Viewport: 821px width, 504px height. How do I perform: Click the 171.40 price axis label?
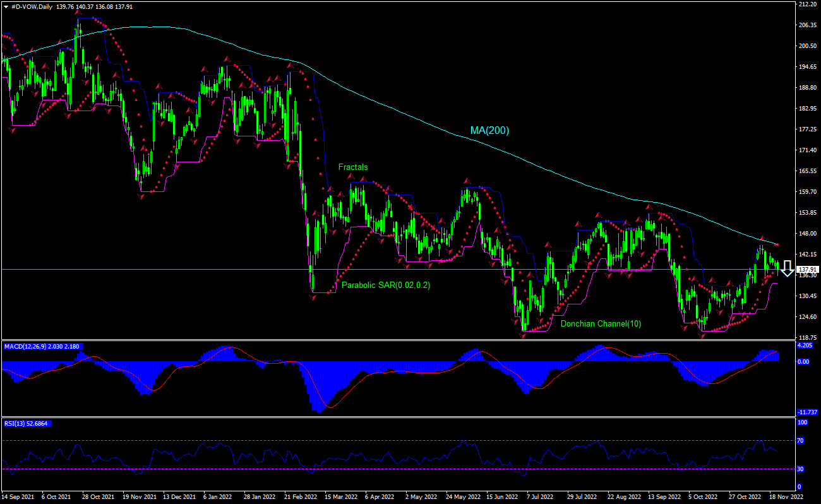(x=806, y=150)
